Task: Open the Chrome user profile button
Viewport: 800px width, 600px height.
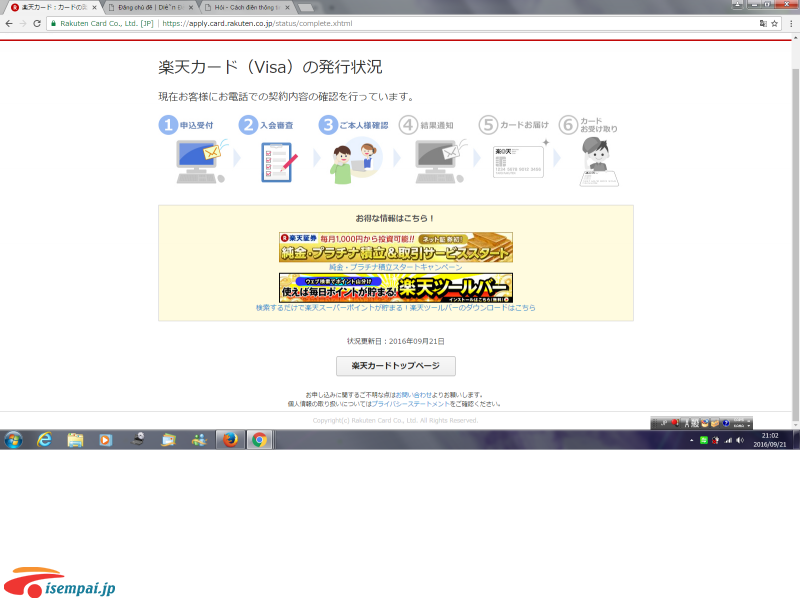Action: tap(737, 4)
